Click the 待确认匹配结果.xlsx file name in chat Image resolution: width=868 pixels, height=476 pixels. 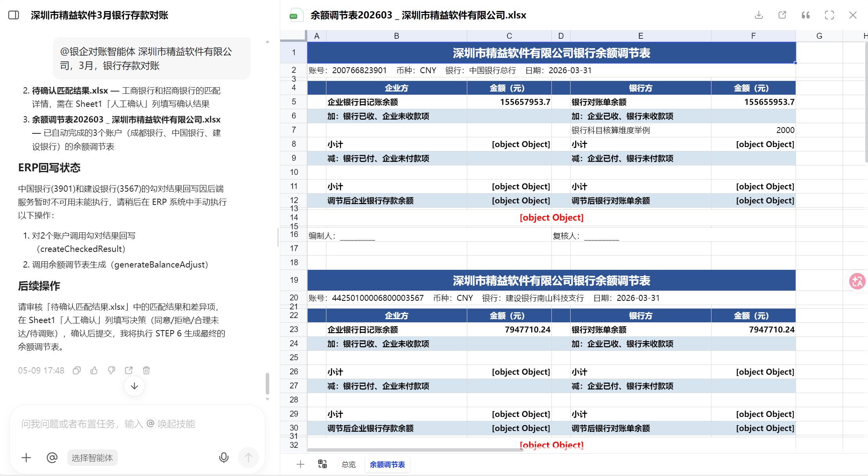(70, 91)
